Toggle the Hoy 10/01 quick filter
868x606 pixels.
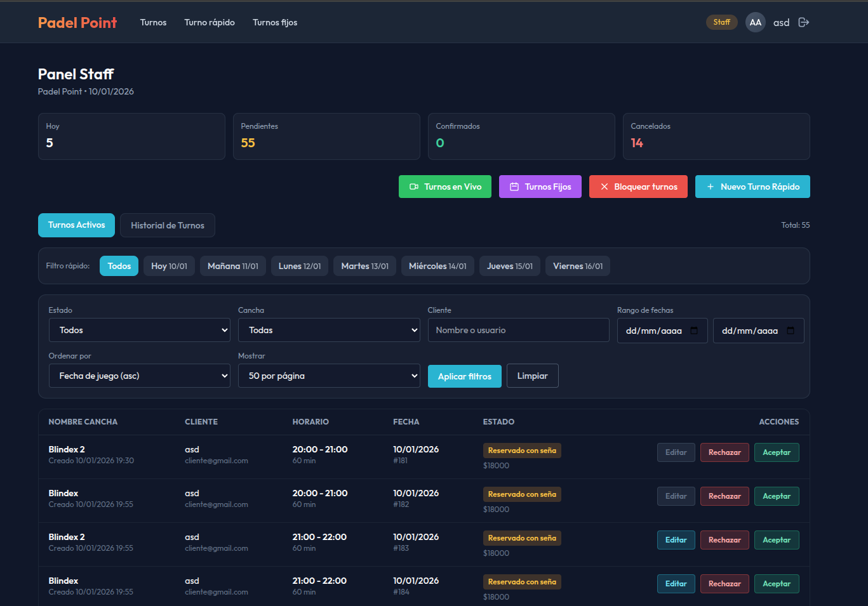169,266
